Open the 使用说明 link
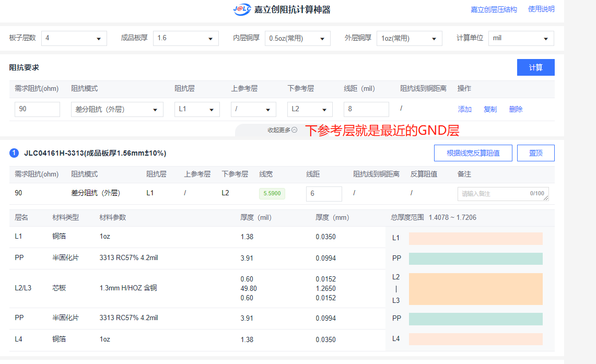This screenshot has width=596, height=364. pos(541,9)
